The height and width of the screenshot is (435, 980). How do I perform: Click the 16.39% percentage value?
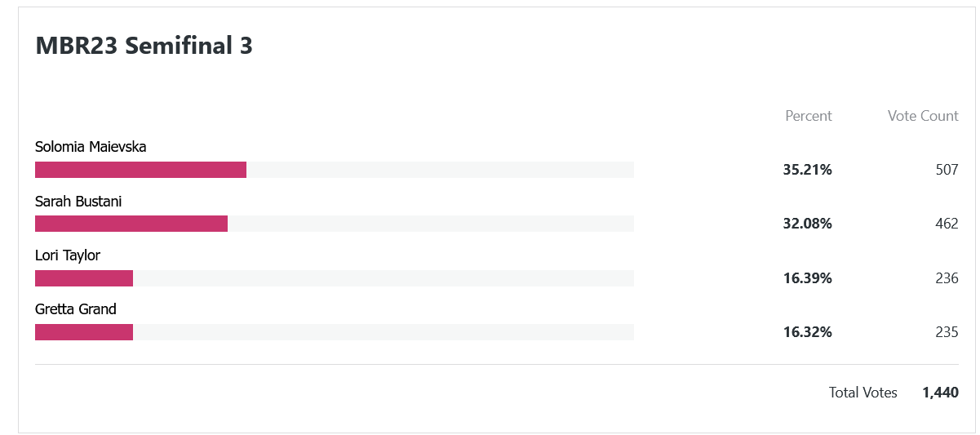808,278
